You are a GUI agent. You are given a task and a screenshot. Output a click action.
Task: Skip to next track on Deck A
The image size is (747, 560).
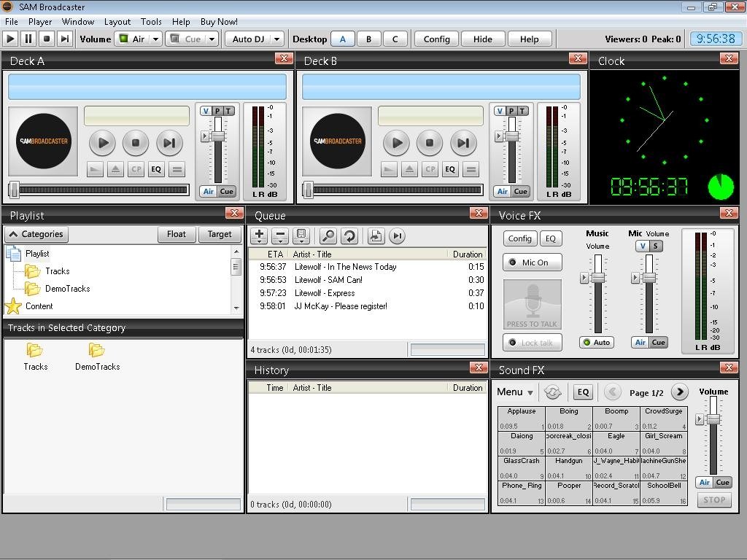(x=169, y=142)
